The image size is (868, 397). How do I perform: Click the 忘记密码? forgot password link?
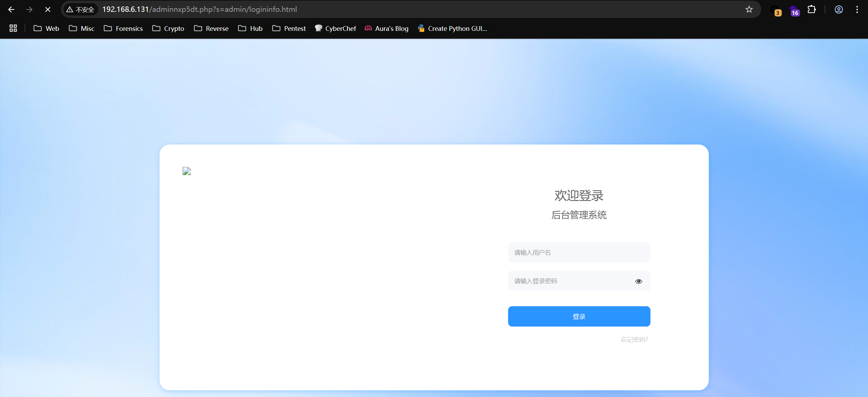(x=634, y=339)
